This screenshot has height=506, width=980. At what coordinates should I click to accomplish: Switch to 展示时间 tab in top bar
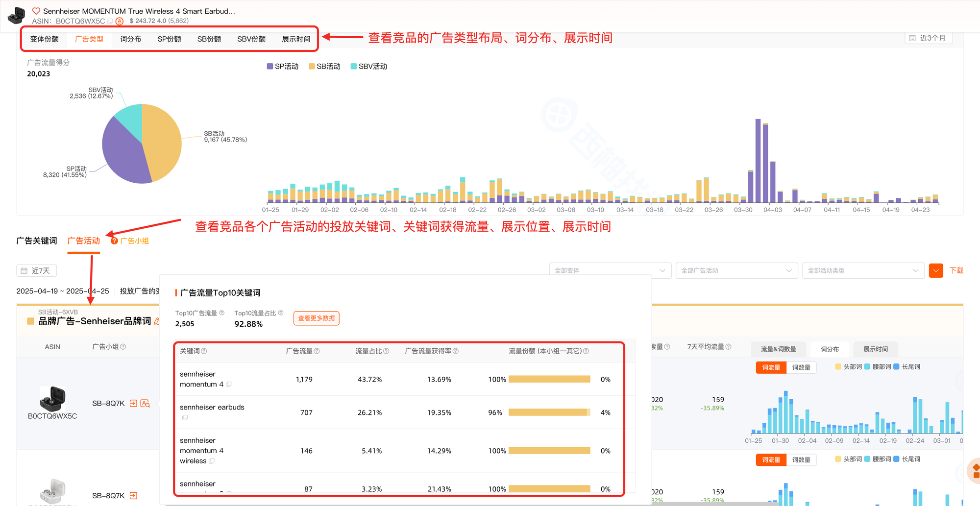(x=296, y=39)
